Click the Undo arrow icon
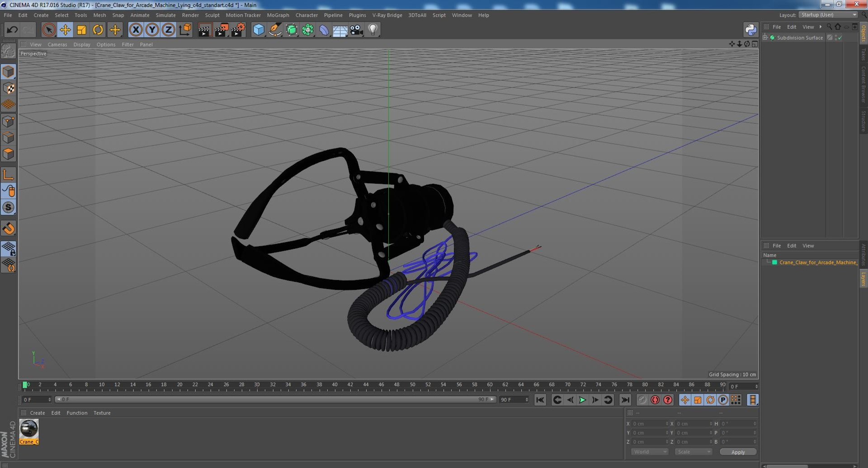868x468 pixels. 12,30
